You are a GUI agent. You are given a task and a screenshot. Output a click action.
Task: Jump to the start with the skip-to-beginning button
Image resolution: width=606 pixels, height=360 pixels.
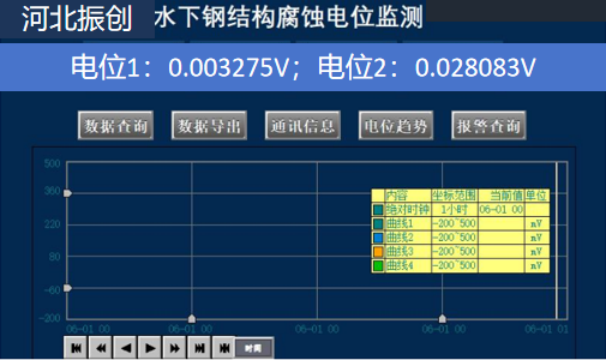[76, 348]
